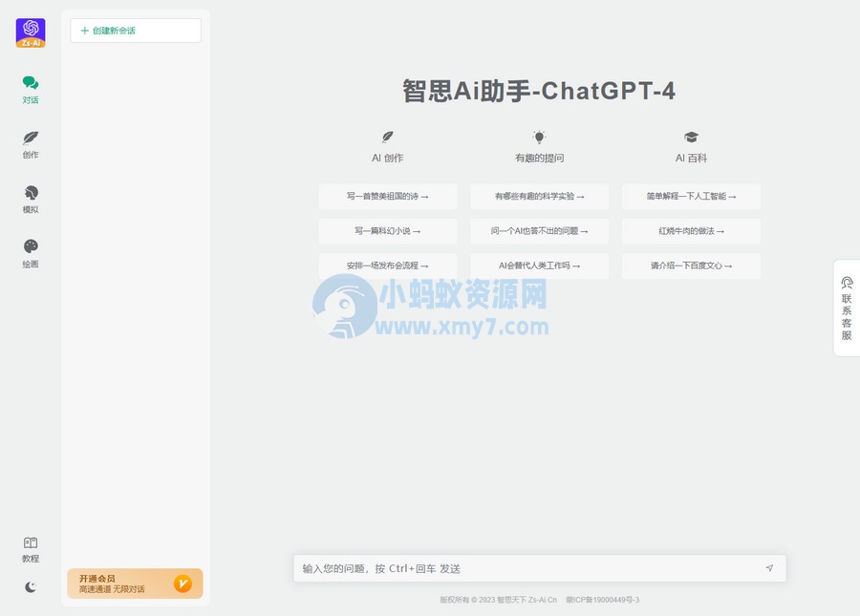Select prompt 请介绍一下百度文心
Viewport: 860px width, 616px height.
coord(691,266)
